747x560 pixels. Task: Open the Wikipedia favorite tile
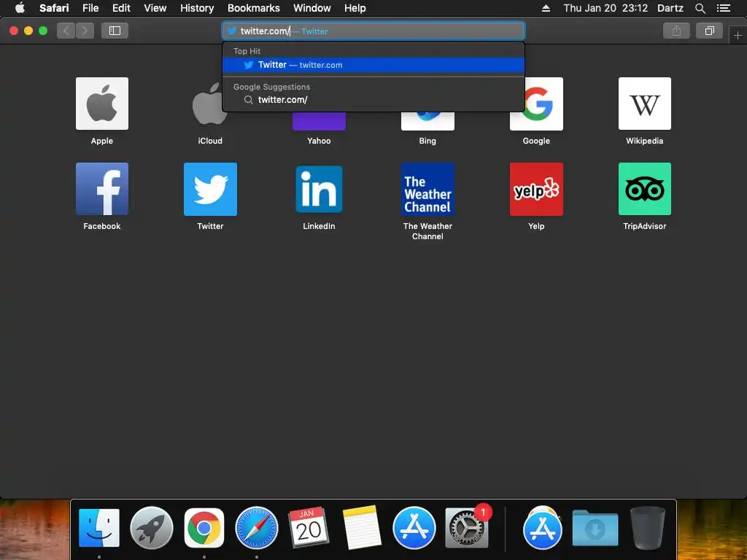tap(645, 104)
